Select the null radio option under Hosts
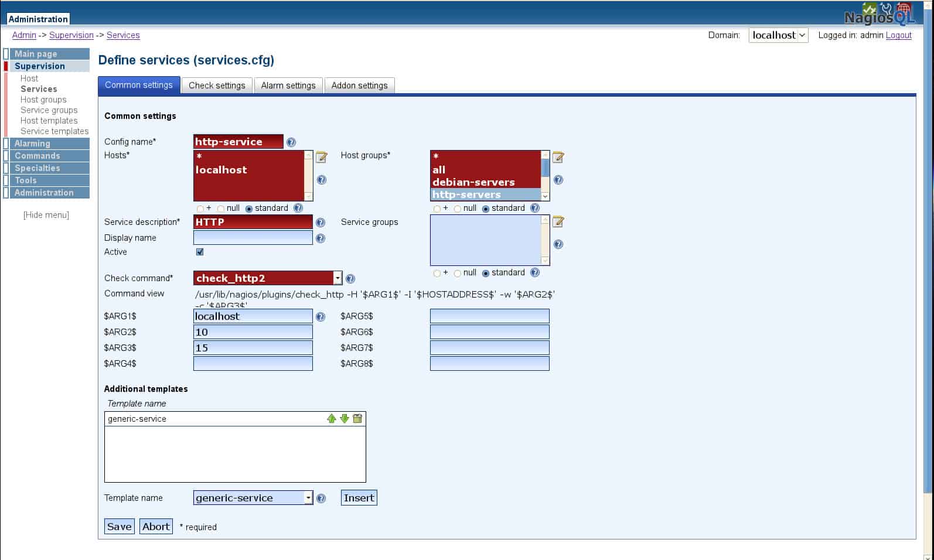Viewport: 934px width, 560px height. point(221,209)
